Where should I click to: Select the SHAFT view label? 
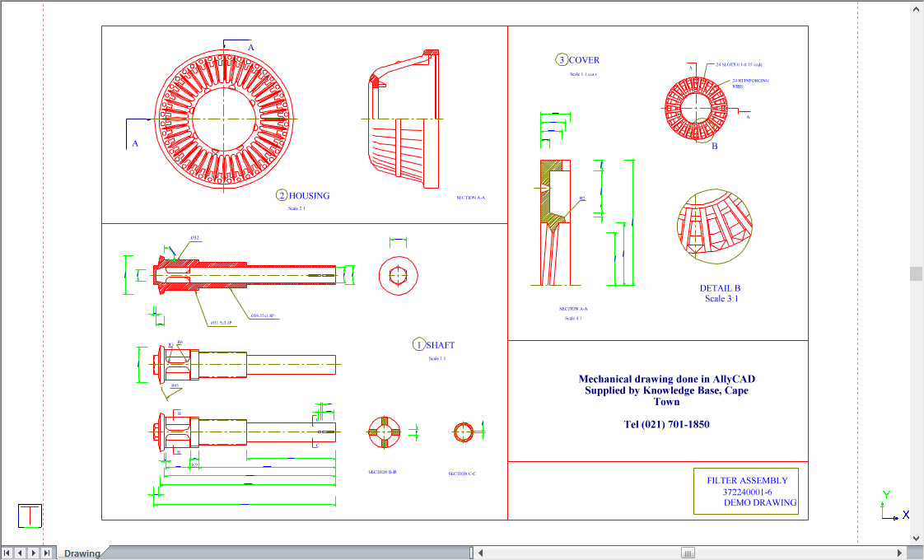pyautogui.click(x=440, y=345)
